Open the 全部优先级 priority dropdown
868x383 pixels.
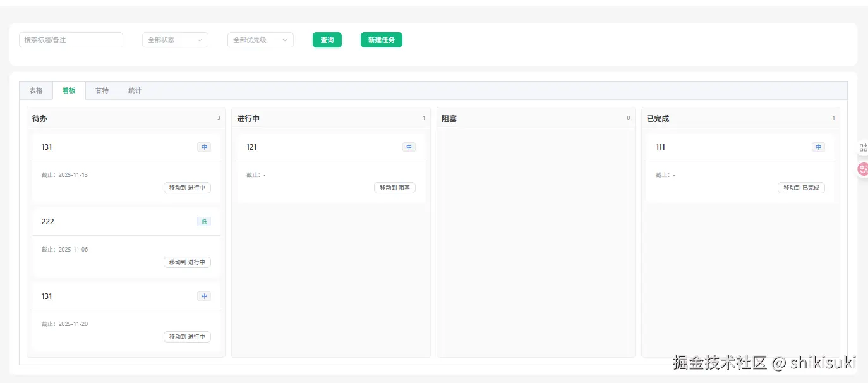[x=260, y=39]
